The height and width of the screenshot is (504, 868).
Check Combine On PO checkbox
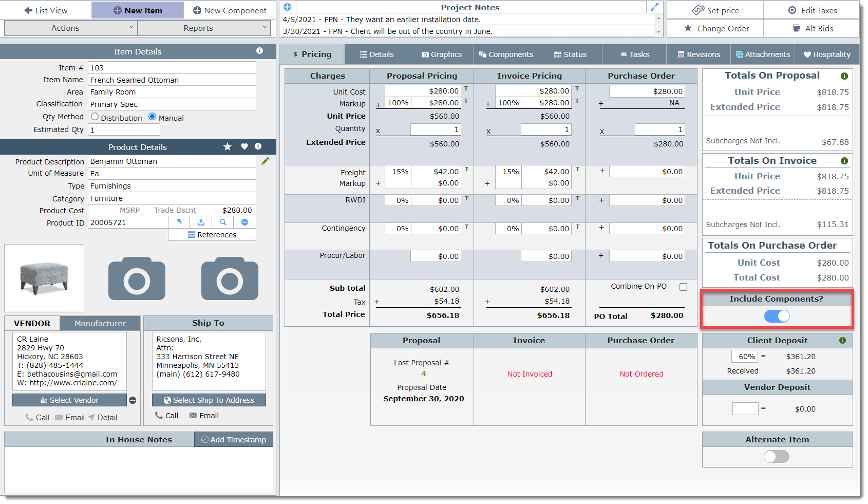683,287
